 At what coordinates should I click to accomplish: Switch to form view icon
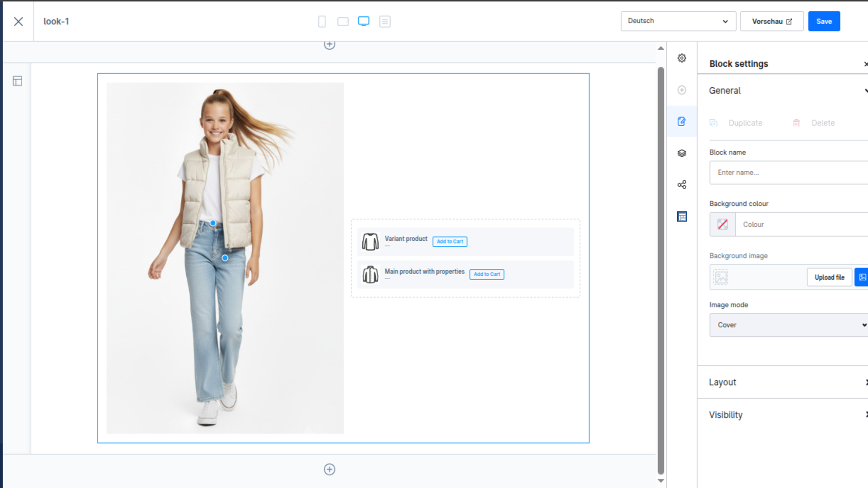(x=385, y=21)
